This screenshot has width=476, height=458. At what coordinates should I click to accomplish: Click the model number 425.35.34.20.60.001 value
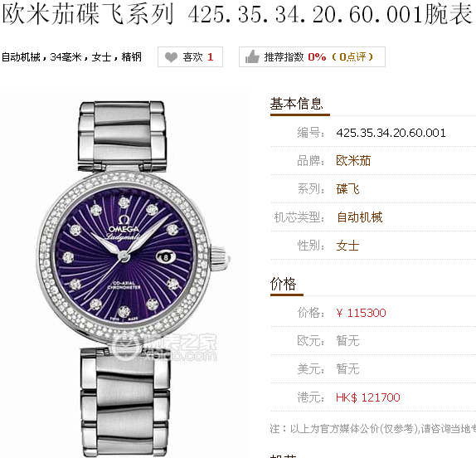point(391,133)
